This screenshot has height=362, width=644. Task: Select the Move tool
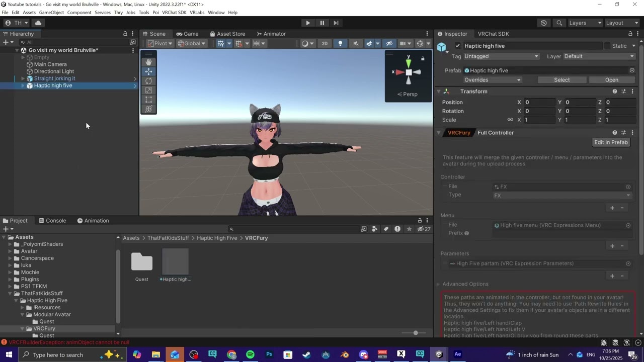point(148,71)
